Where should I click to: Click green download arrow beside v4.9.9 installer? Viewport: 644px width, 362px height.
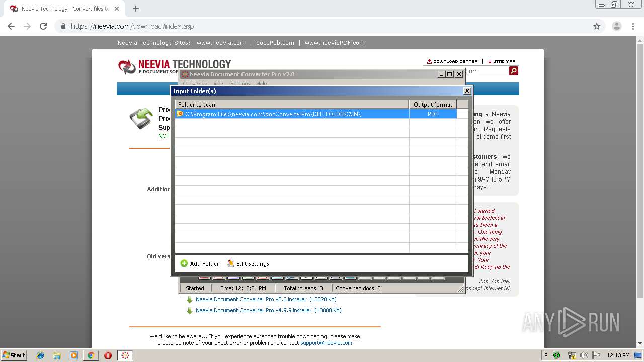(190, 311)
